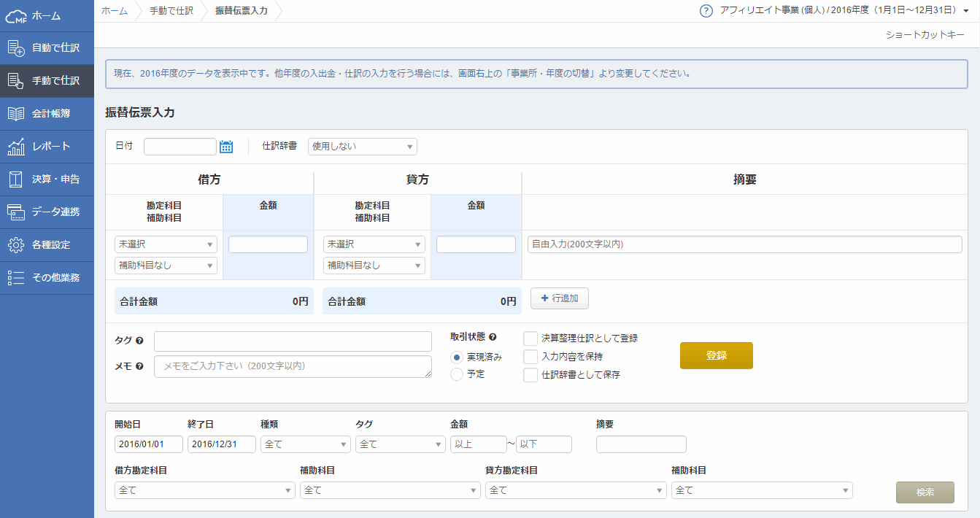Click the 終了日 2016/12/31 field
This screenshot has width=980, height=518.
point(222,444)
